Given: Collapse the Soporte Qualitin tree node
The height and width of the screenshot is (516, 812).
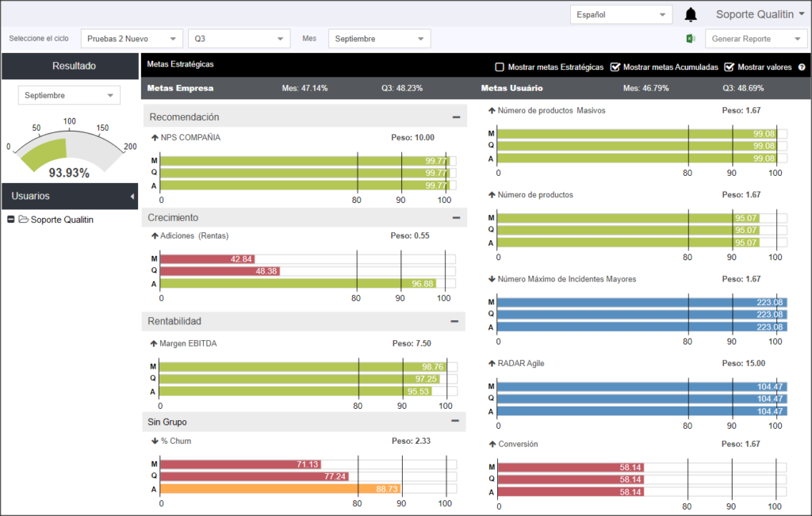Looking at the screenshot, I should point(11,220).
